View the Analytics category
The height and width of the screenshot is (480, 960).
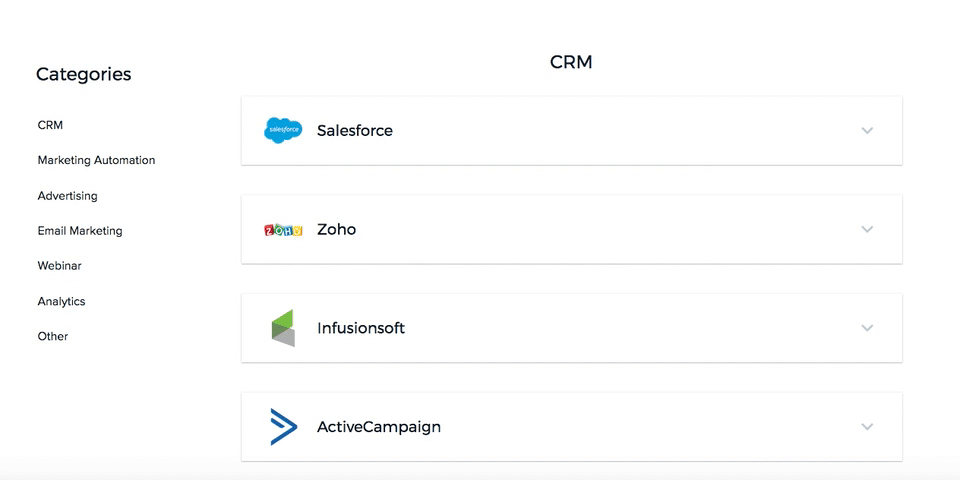(61, 301)
